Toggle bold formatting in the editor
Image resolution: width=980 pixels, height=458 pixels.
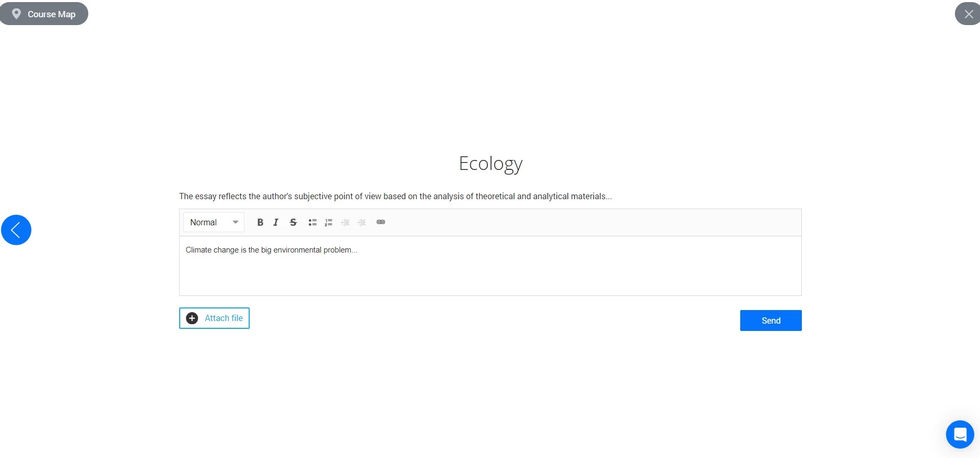(x=260, y=222)
